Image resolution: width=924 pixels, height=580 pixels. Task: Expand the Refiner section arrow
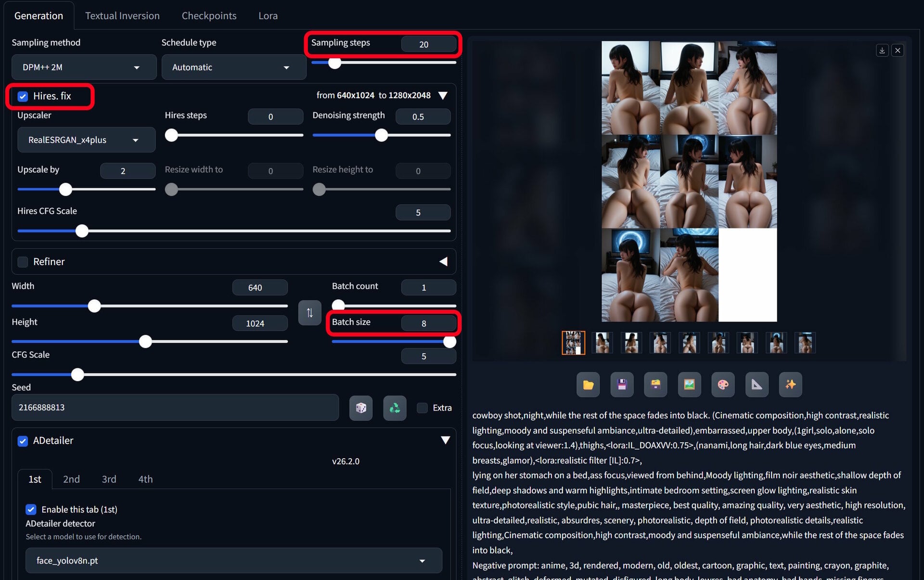click(443, 261)
